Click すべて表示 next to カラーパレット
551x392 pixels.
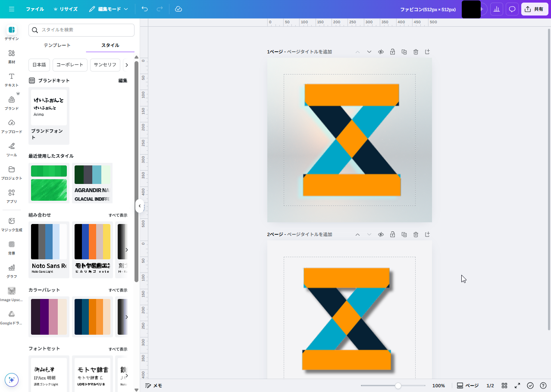(118, 290)
